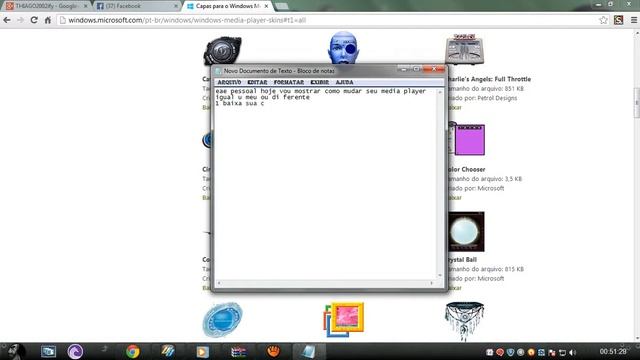This screenshot has width=640, height=360.
Task: Open Chrome's hamburger menu
Action: tap(633, 20)
